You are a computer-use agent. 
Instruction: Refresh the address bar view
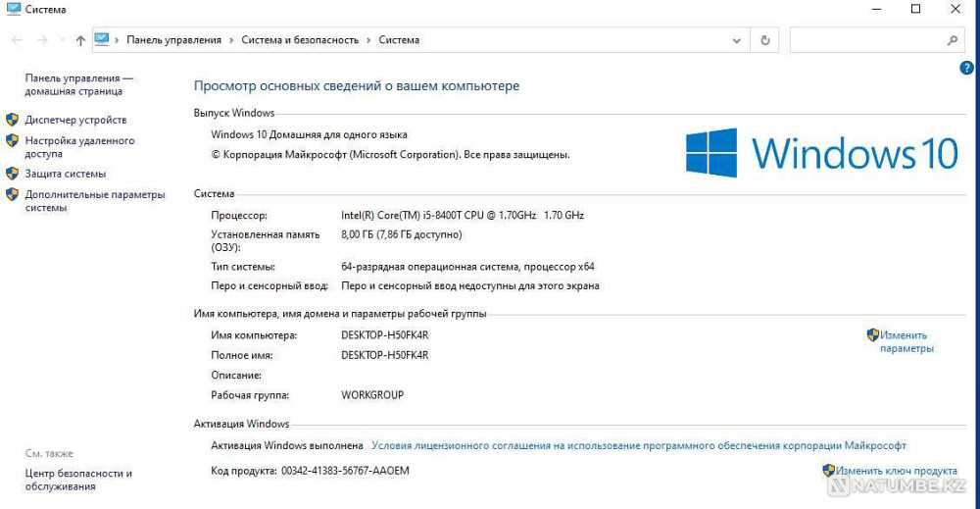(x=765, y=40)
